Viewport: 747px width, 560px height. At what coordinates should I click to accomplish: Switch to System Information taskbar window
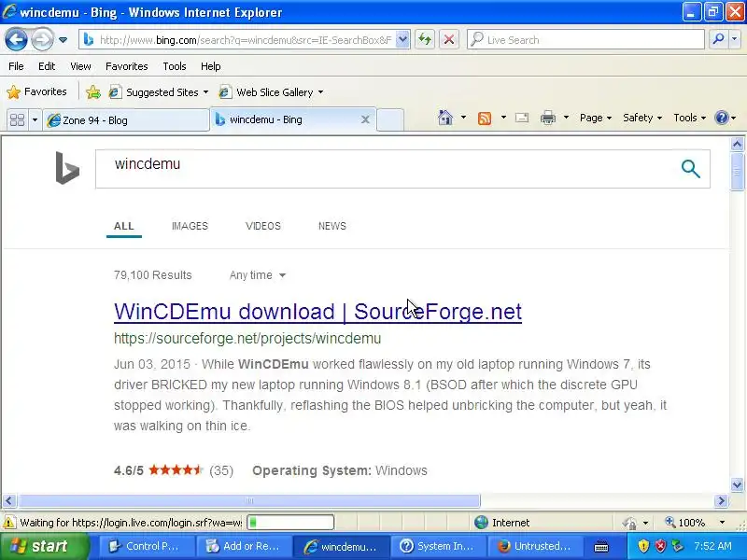[x=439, y=546]
